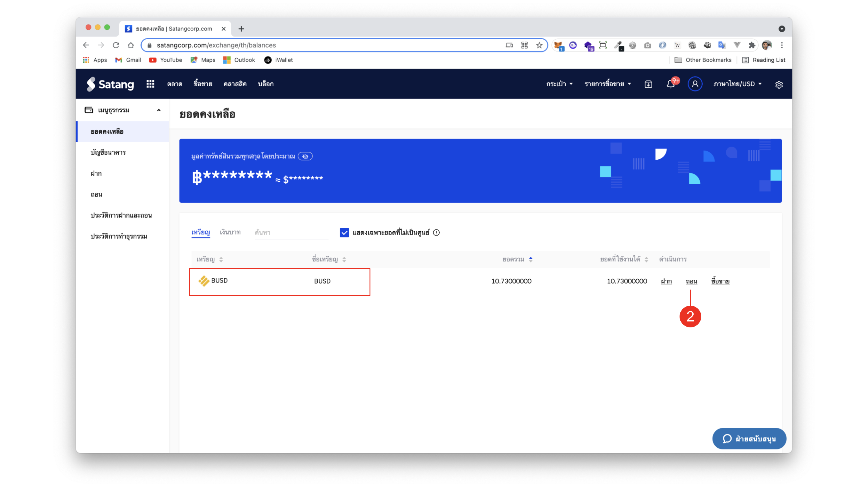Viewport: 868px width, 487px height.
Task: Open the browser extensions puzzle icon
Action: click(752, 45)
